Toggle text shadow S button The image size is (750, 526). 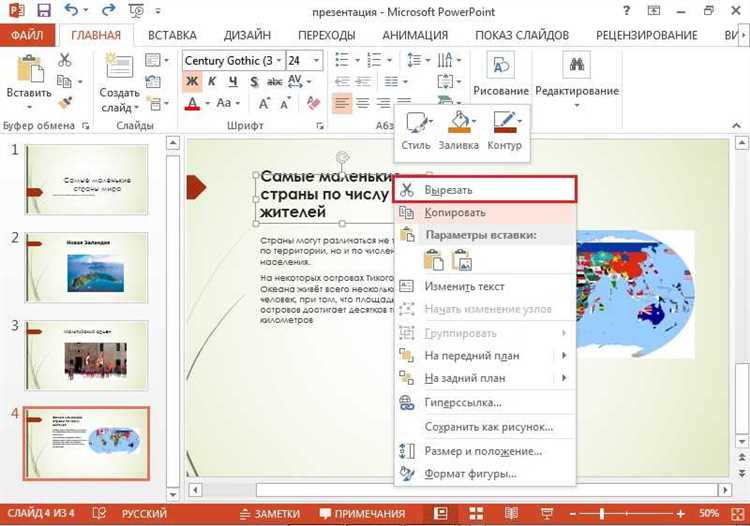pos(254,82)
